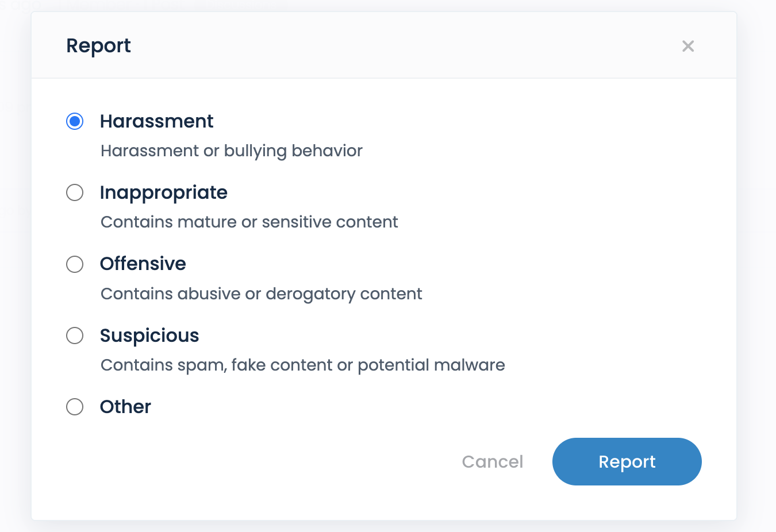Click the Offensive label text
Screen dimensions: 776x532
coord(143,264)
